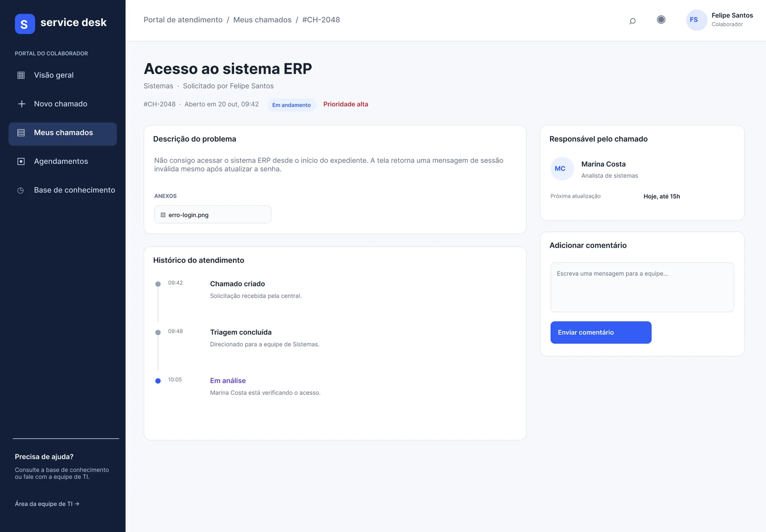The image size is (766, 532).
Task: Click the Prioridade alta label
Action: (x=346, y=104)
